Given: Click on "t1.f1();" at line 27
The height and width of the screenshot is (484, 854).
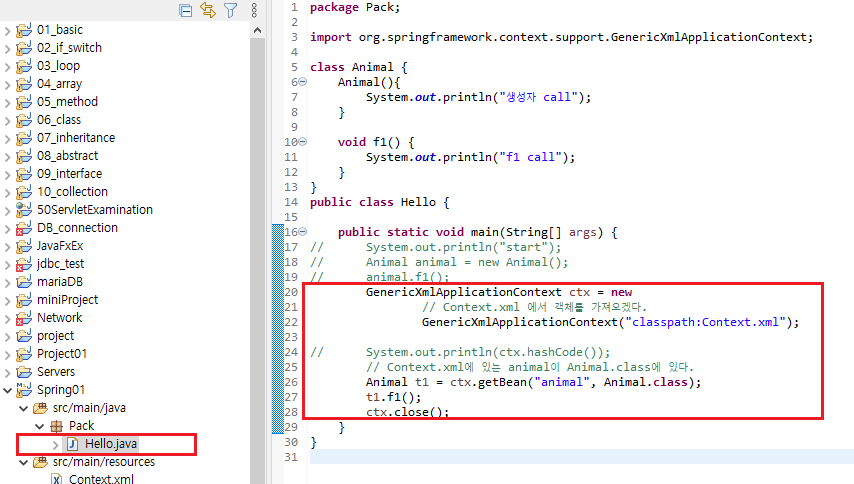Looking at the screenshot, I should pos(393,397).
